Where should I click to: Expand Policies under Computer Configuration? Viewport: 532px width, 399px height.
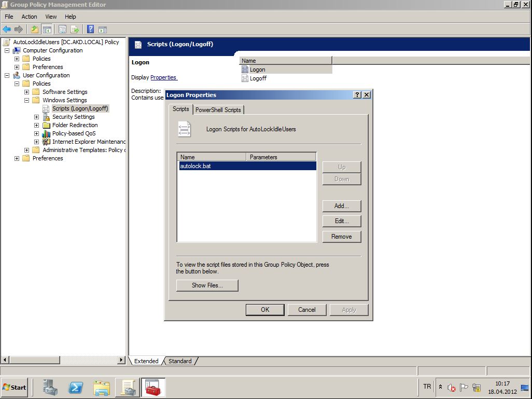[17, 59]
